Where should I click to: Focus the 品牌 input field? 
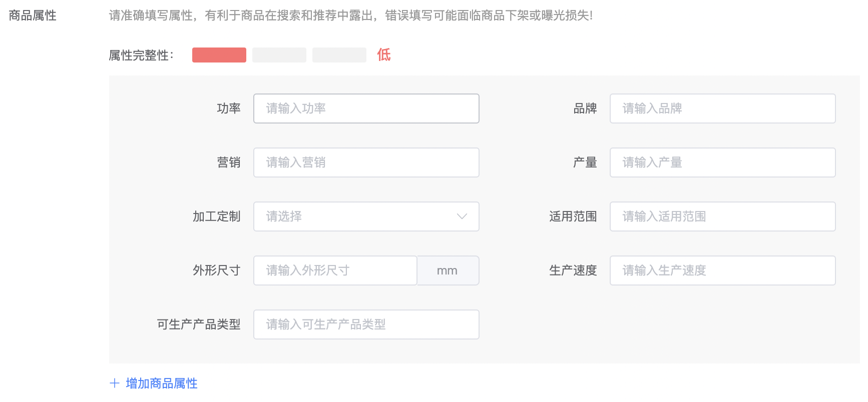[x=722, y=108]
